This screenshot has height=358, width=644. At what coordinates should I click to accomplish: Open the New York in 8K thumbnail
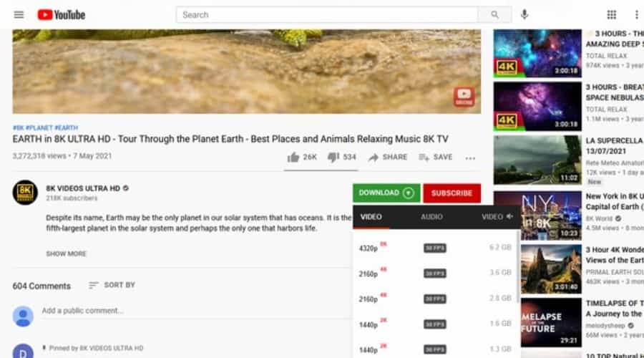(551, 216)
